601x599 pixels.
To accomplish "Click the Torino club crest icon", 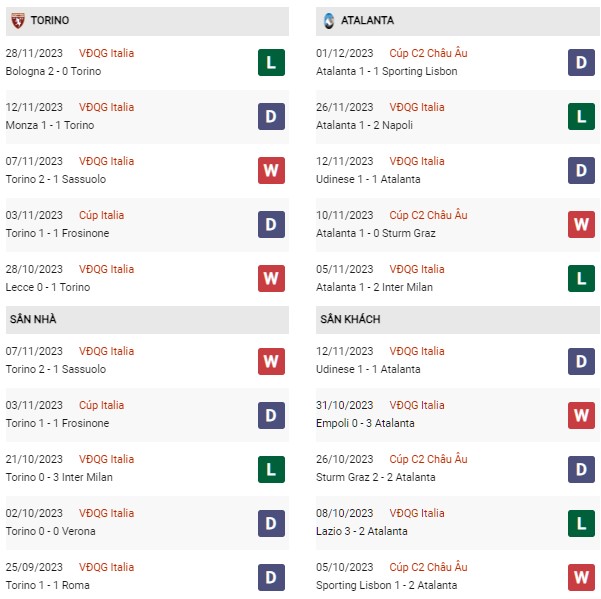I will [x=18, y=20].
